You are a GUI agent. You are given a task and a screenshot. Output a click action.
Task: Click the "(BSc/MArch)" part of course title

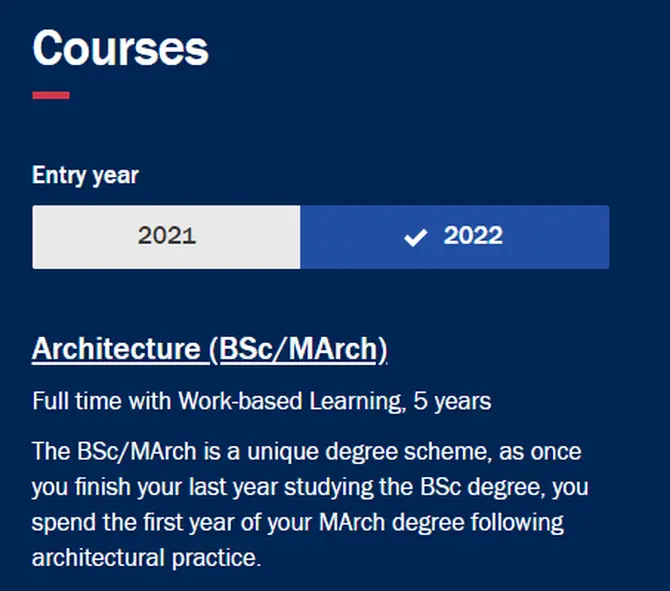pos(297,349)
